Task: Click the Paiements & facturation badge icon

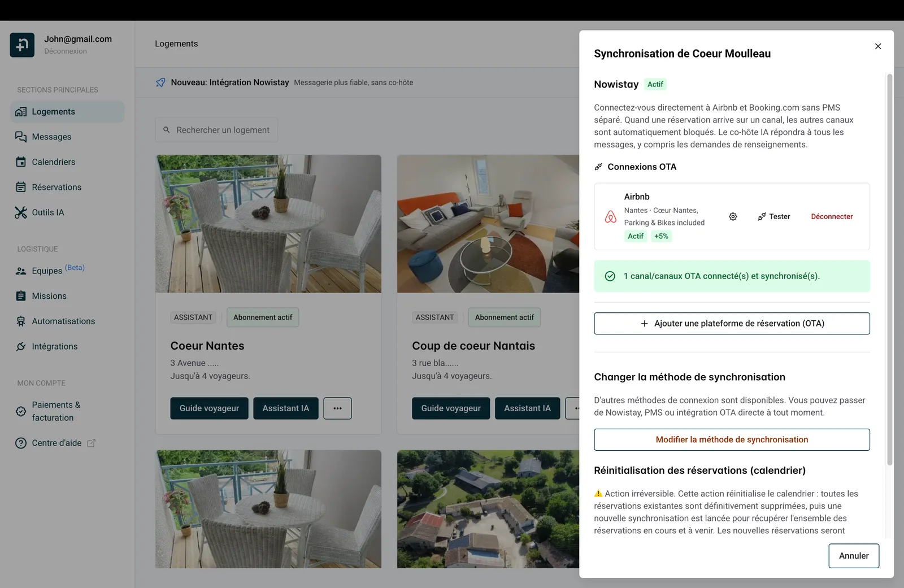Action: (x=21, y=411)
